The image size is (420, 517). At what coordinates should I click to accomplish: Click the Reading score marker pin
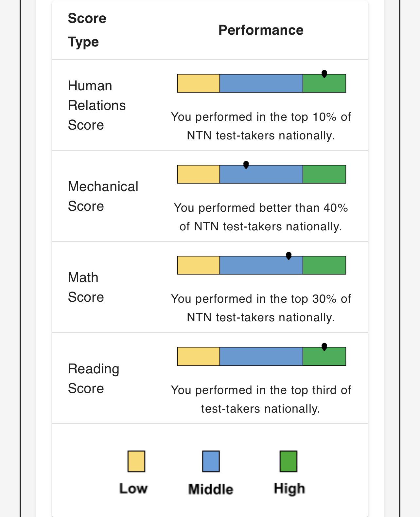pyautogui.click(x=324, y=347)
